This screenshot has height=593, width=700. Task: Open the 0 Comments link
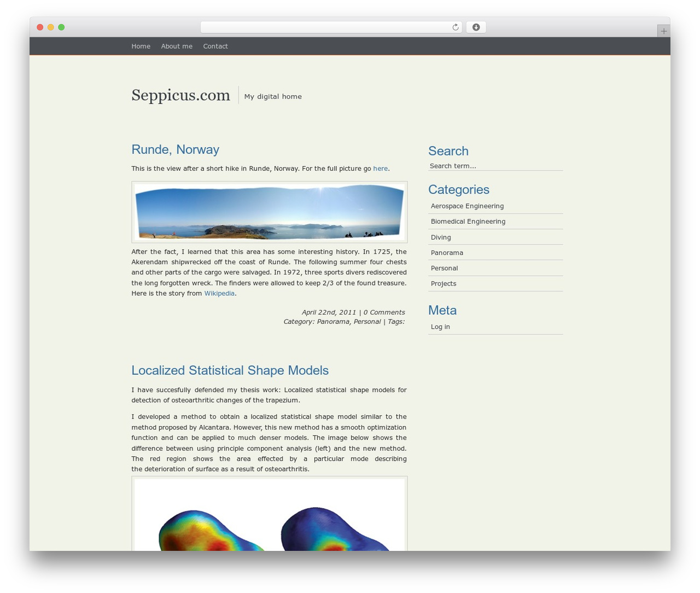[384, 312]
